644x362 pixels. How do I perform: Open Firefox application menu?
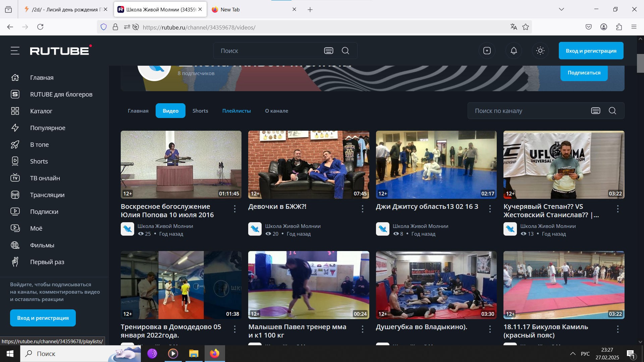[x=634, y=27]
